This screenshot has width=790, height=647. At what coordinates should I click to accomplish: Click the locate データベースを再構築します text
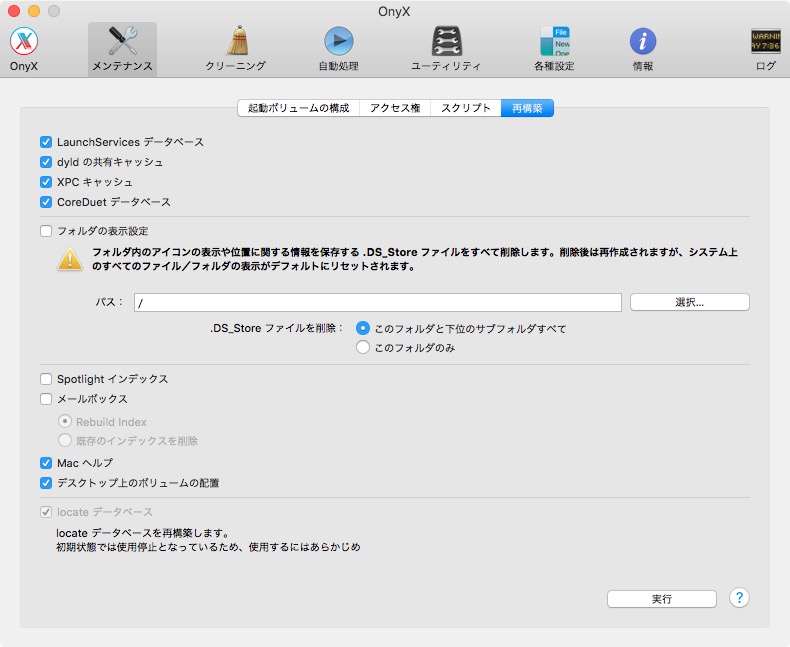point(143,533)
